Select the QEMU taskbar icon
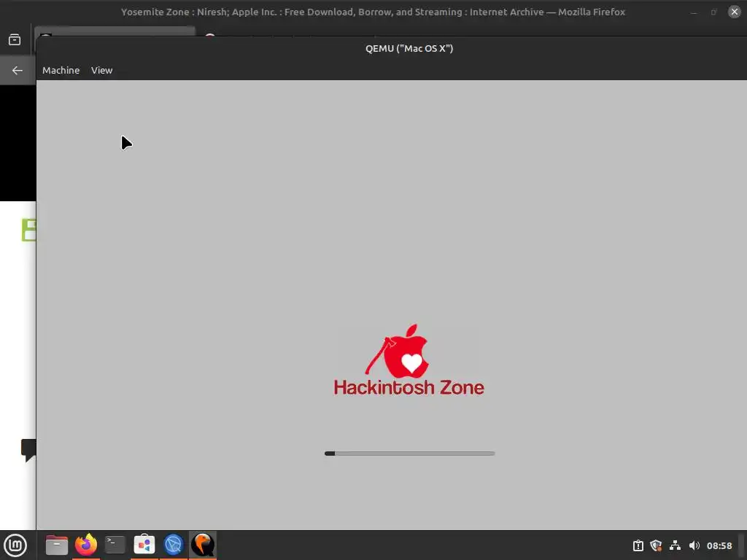747x560 pixels. [x=203, y=545]
